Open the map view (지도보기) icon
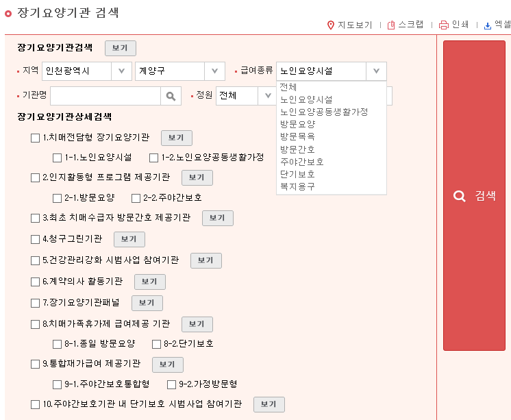 pos(330,25)
